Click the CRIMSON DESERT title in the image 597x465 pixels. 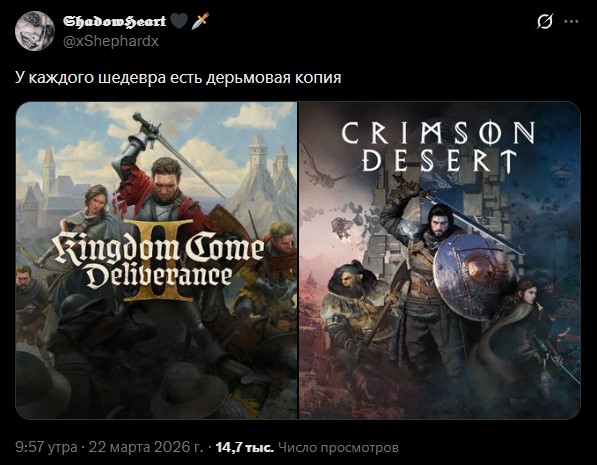coord(438,147)
